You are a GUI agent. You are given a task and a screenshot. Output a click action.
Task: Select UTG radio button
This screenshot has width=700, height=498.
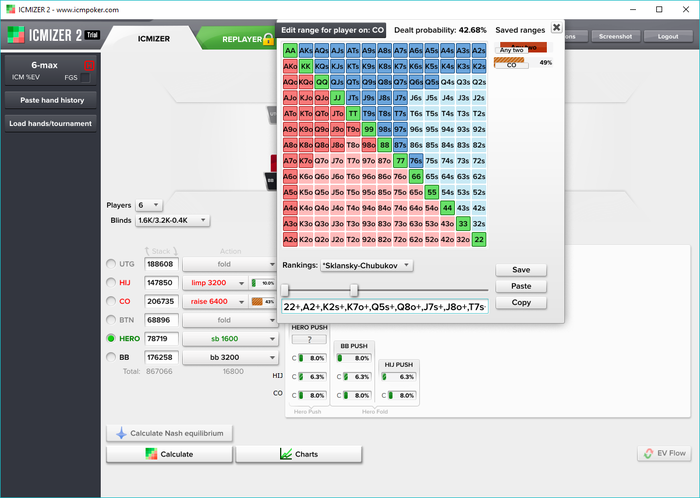pos(111,264)
